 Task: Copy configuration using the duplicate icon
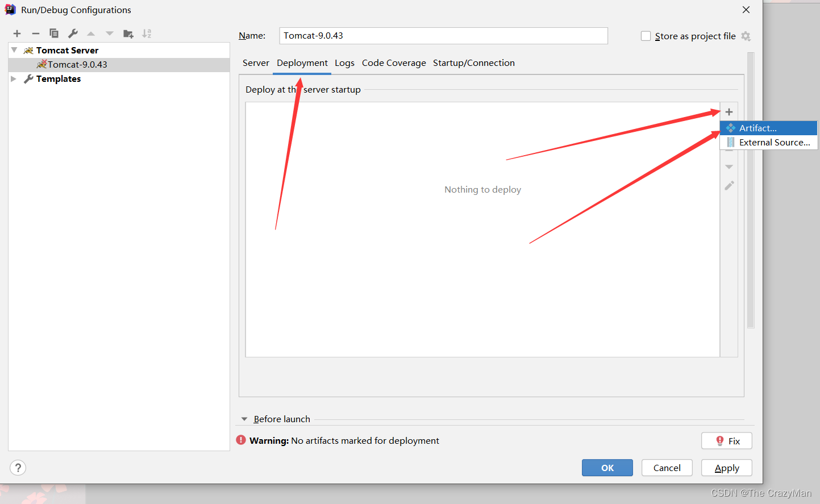coord(54,34)
